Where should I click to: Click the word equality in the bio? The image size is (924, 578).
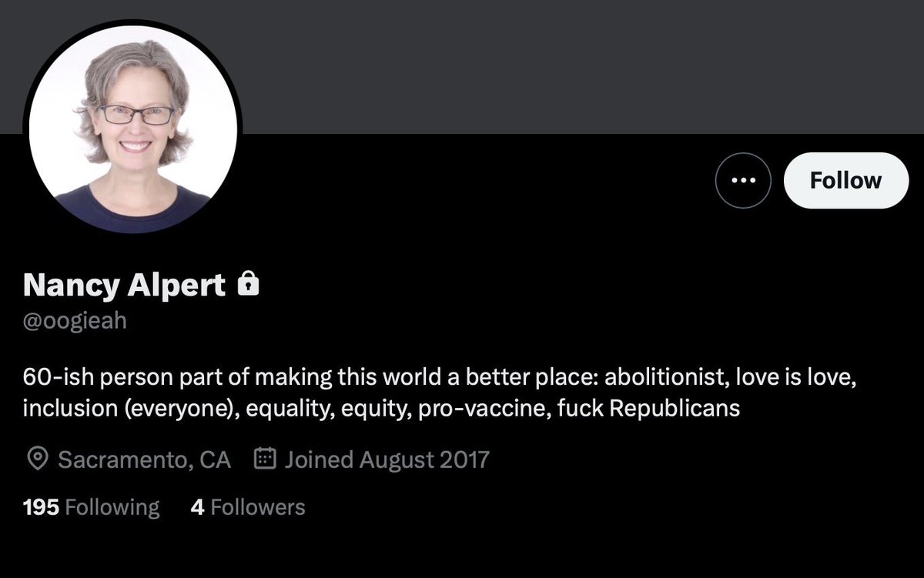click(x=281, y=408)
